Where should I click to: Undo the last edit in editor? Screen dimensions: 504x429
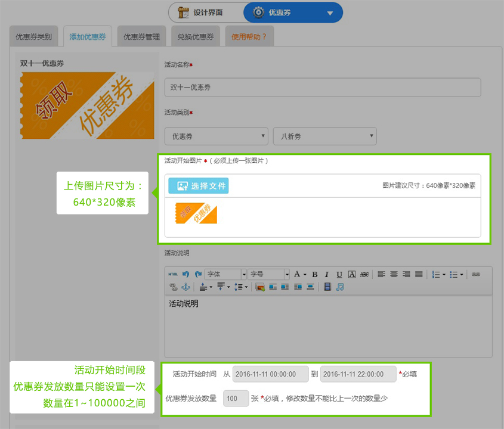pos(185,275)
